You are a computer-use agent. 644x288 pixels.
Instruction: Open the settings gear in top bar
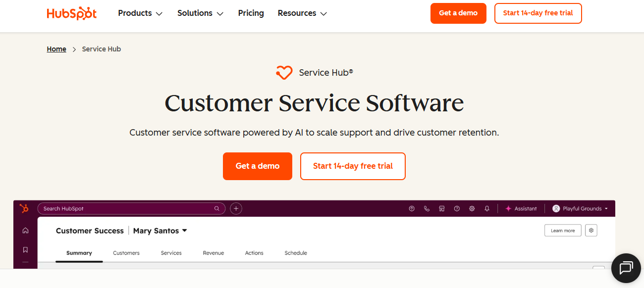(x=472, y=208)
